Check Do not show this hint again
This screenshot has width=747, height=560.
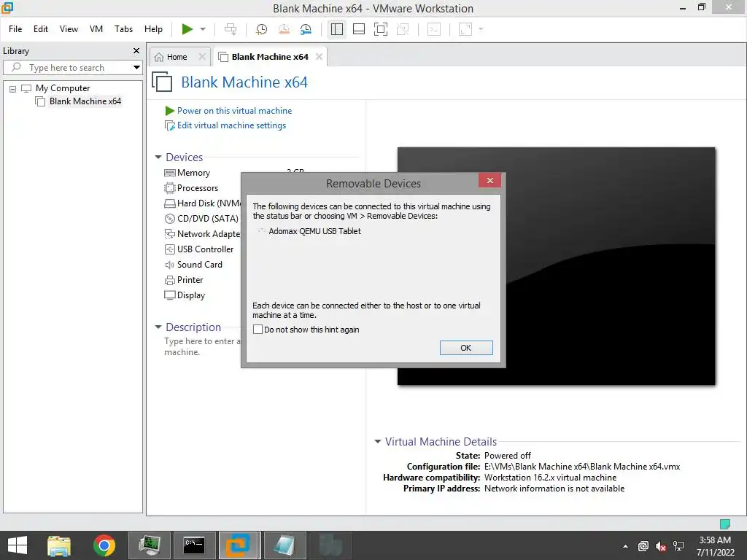[x=258, y=329]
